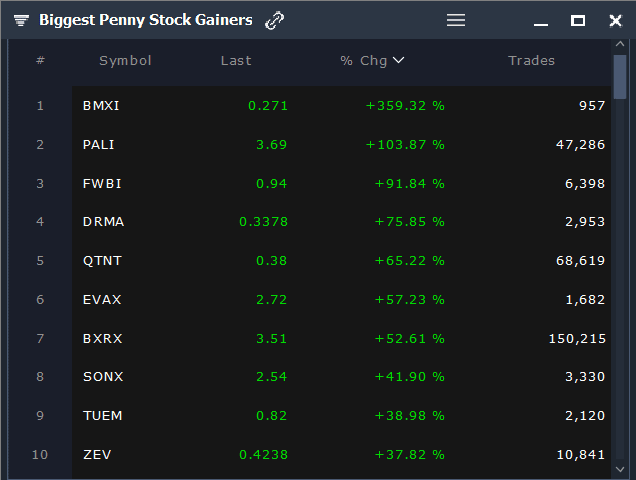
Task: Maximize the Biggest Penny Stock Gainers window
Action: (x=578, y=20)
